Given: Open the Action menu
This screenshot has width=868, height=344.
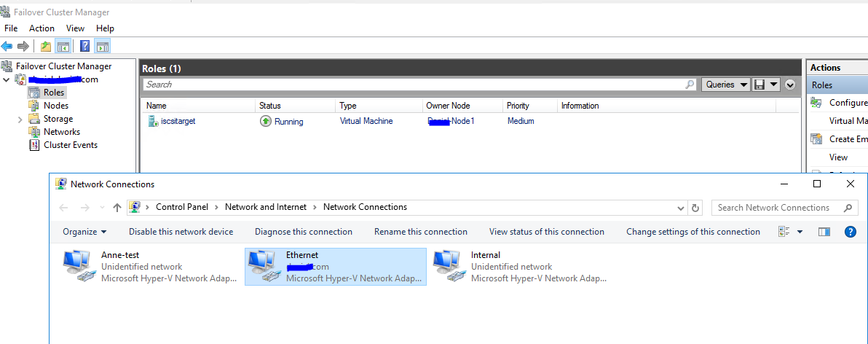Looking at the screenshot, I should point(42,28).
